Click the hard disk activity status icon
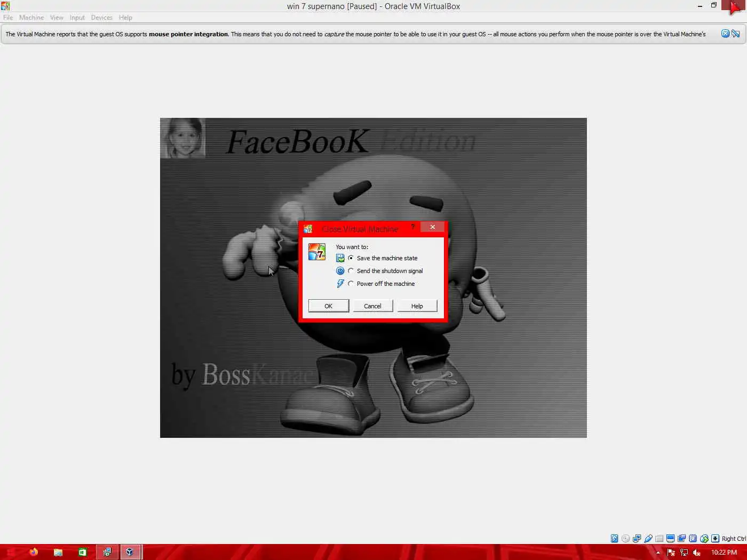747x560 pixels. tap(614, 539)
